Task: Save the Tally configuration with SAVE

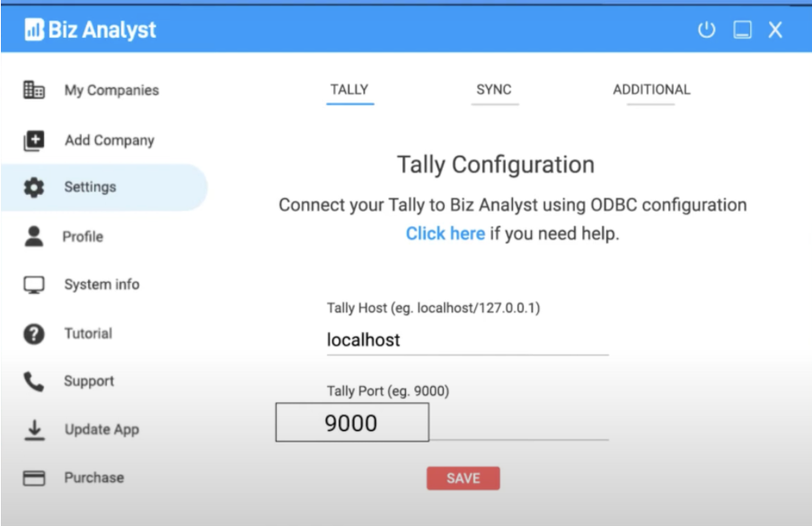Action: tap(463, 478)
